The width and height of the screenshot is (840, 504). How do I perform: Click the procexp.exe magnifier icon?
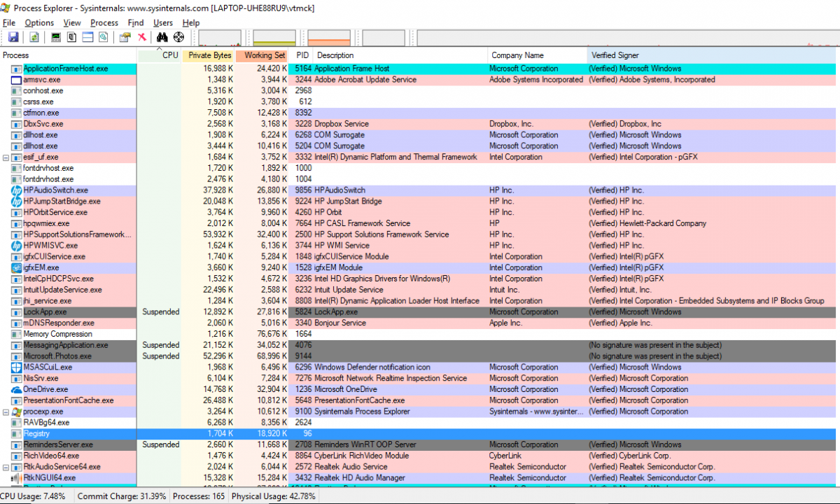coord(17,412)
